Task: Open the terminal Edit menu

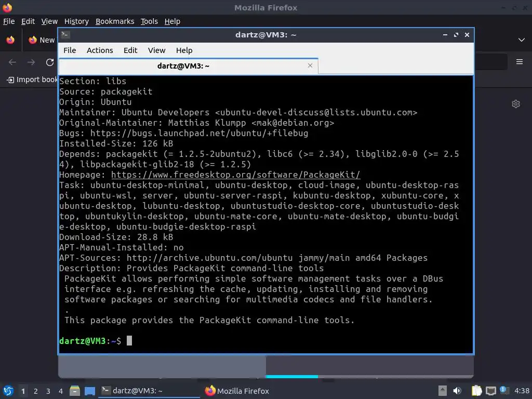Action: click(x=130, y=50)
